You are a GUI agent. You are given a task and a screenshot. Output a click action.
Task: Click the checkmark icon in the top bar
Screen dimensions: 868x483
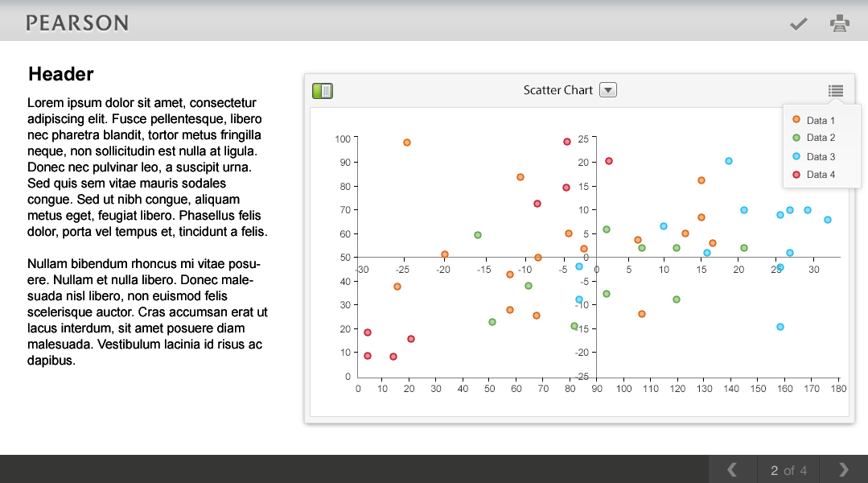point(798,24)
